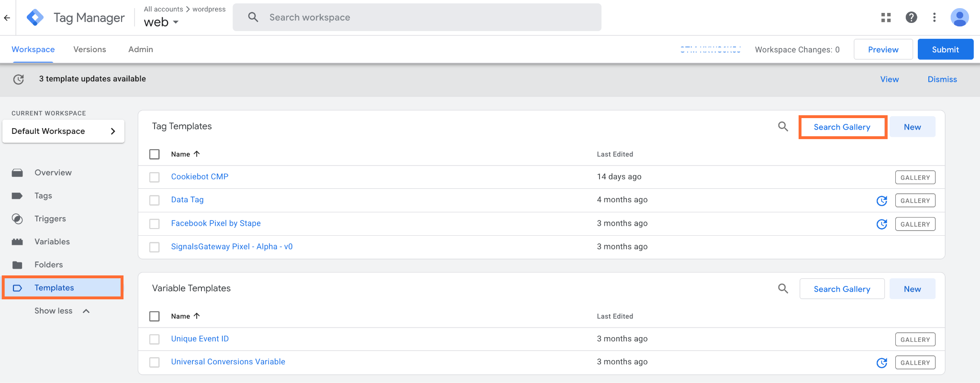Check the Cookiebot CMP checkbox
Viewport: 980px width, 383px height.
pos(155,177)
